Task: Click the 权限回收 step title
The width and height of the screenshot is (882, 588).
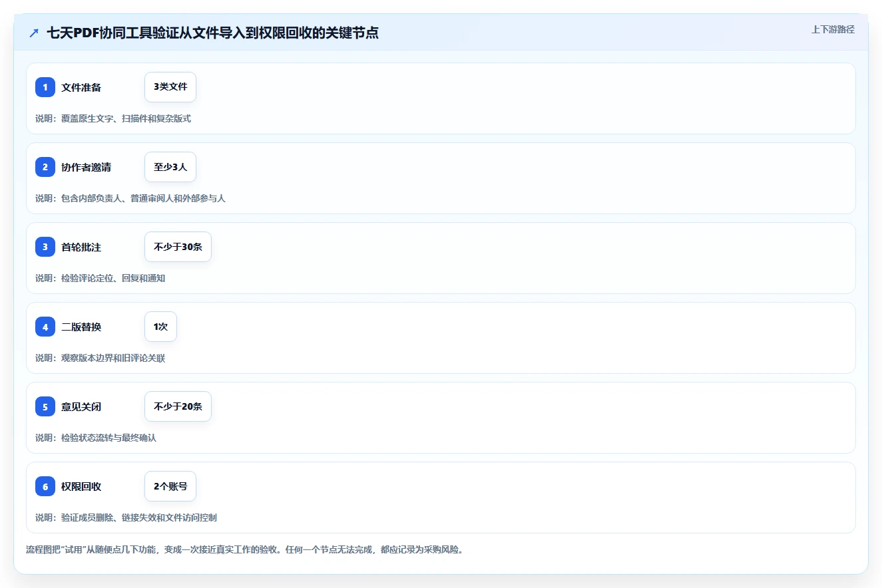Action: coord(81,486)
